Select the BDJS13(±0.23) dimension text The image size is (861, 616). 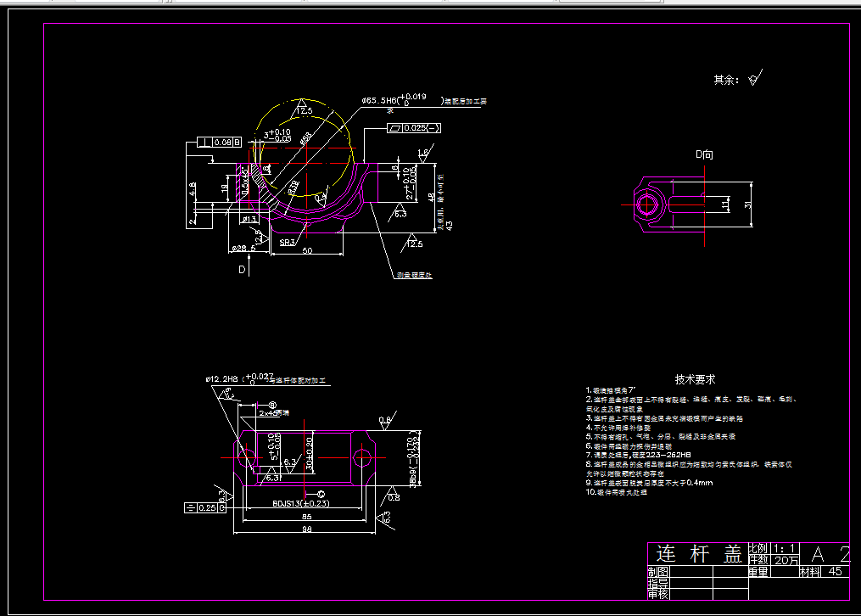pyautogui.click(x=301, y=503)
